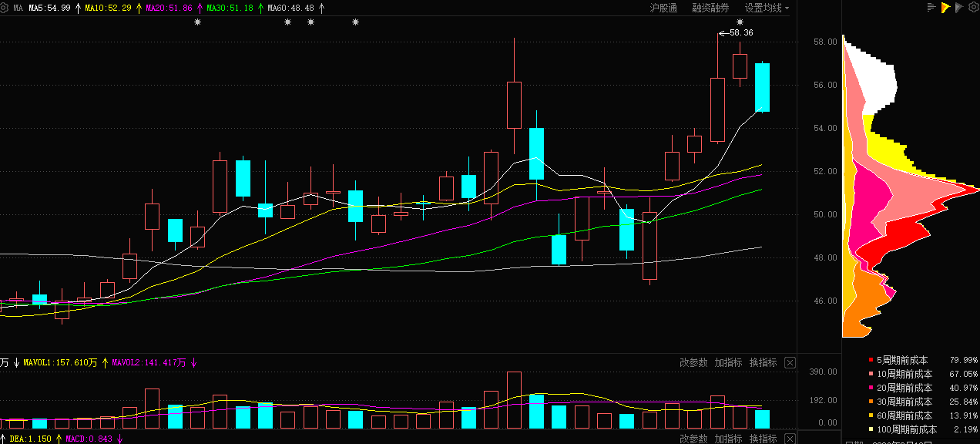Select the orange-yellow flag chip distribution icon
Image resolution: width=980 pixels, height=444 pixels.
tap(945, 8)
